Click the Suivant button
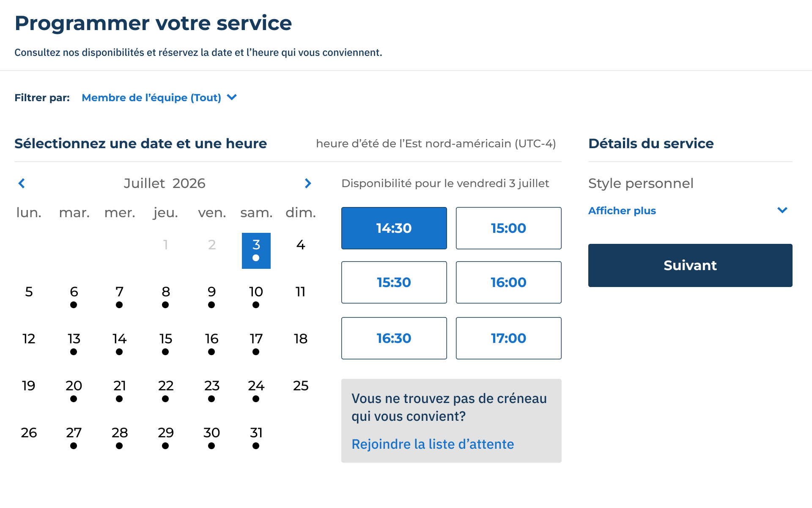 coord(690,265)
